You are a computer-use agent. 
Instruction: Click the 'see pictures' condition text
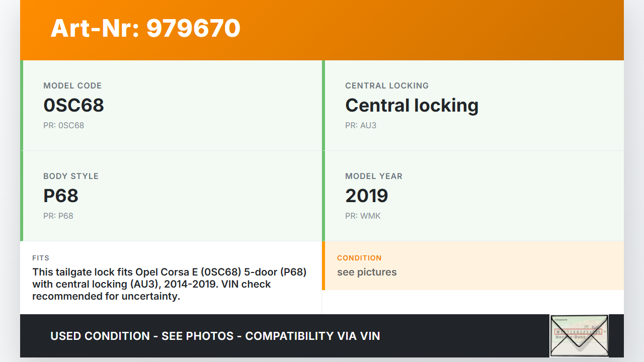pyautogui.click(x=367, y=272)
